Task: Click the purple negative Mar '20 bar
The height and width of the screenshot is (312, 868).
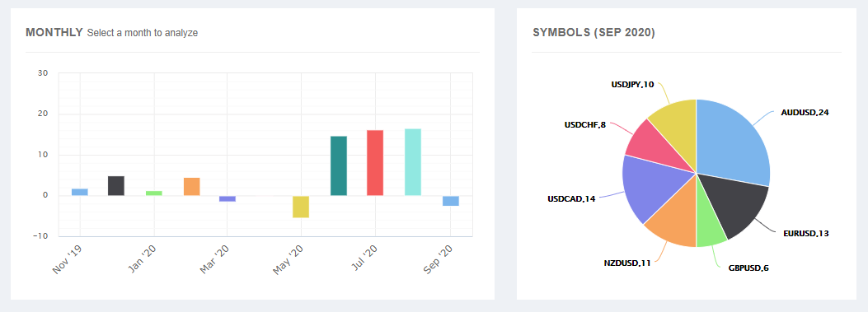Action: (228, 198)
